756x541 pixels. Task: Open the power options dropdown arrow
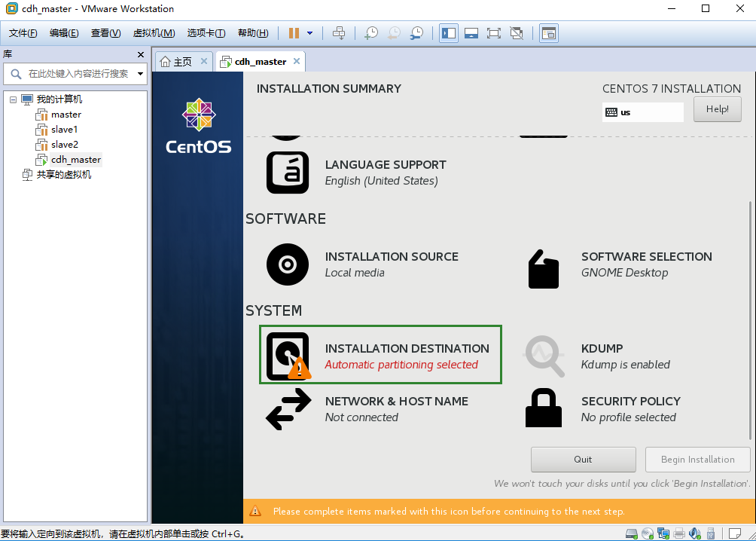(x=310, y=33)
